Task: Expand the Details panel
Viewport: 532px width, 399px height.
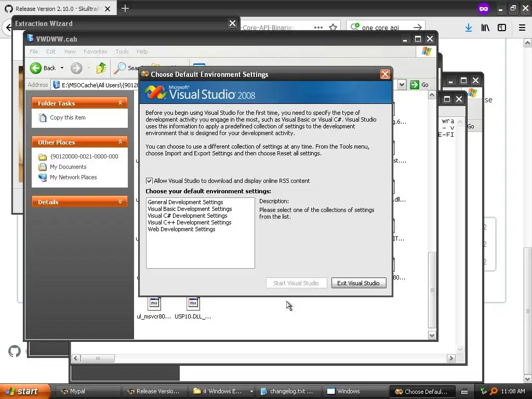Action: click(x=120, y=202)
